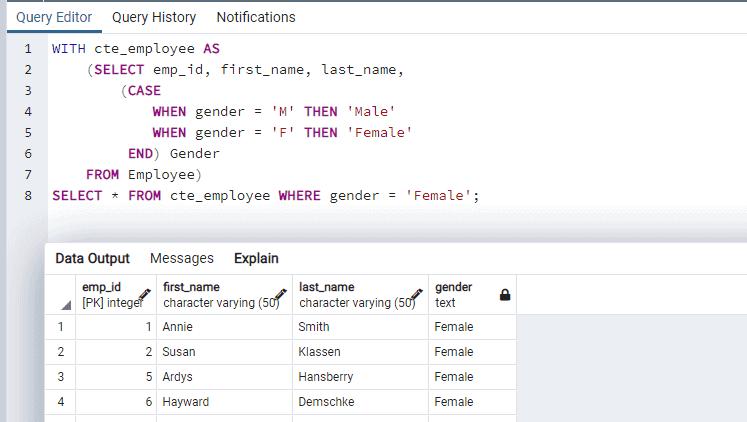Select row 3 via its row number header

[61, 377]
